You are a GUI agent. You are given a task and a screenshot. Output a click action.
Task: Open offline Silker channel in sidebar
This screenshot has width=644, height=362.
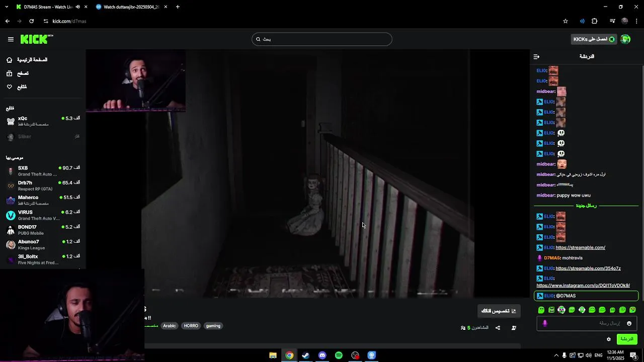[43, 137]
